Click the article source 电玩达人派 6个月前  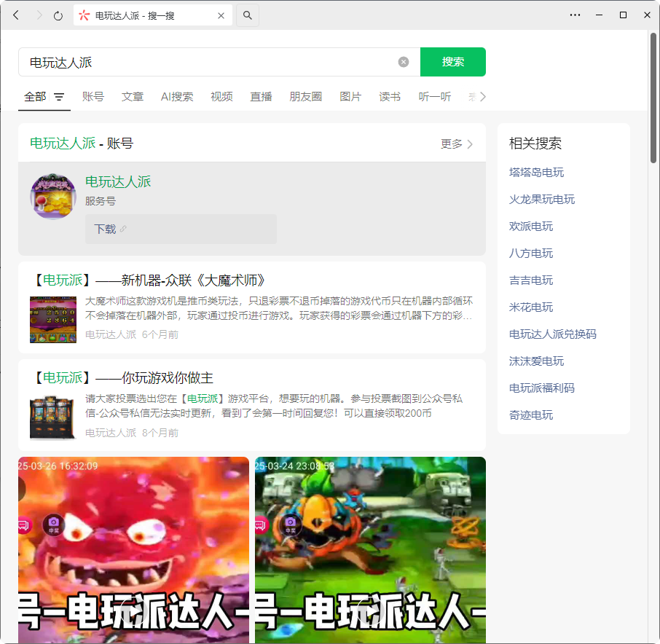pyautogui.click(x=132, y=334)
